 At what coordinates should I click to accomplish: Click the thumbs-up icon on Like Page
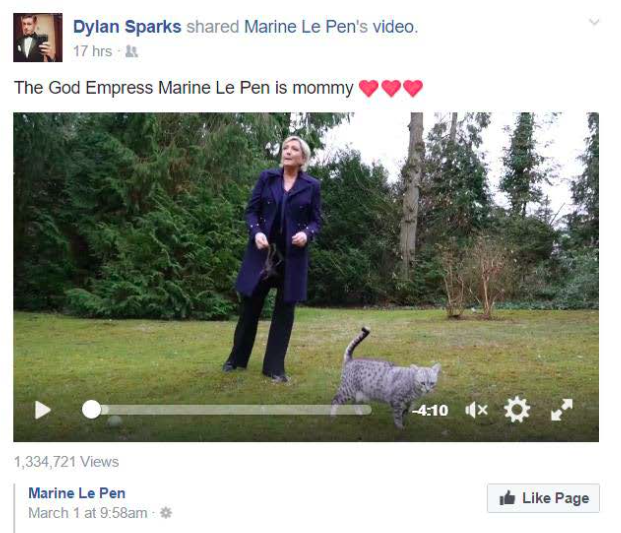pos(507,498)
